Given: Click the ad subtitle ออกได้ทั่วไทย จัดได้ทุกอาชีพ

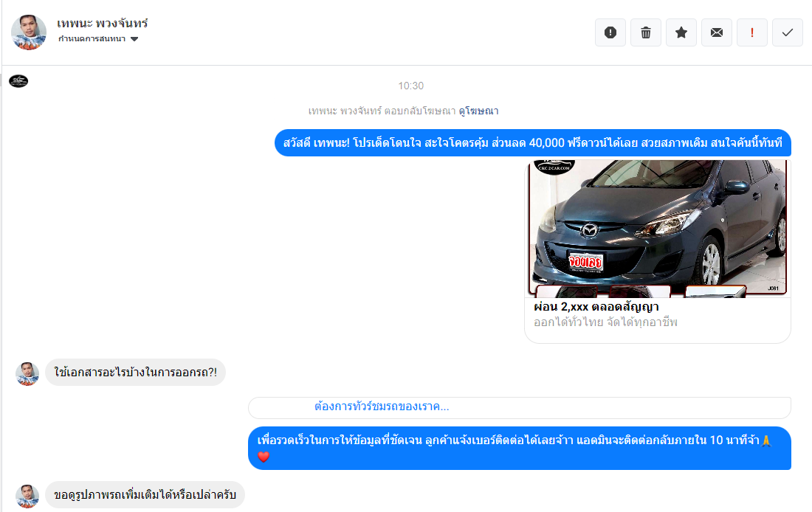Looking at the screenshot, I should [x=605, y=322].
